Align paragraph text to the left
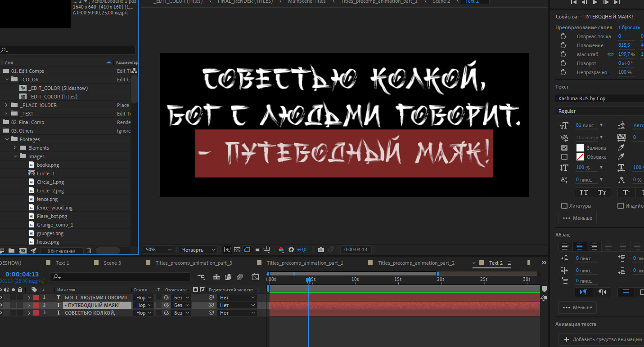This screenshot has width=644, height=347. [565, 246]
